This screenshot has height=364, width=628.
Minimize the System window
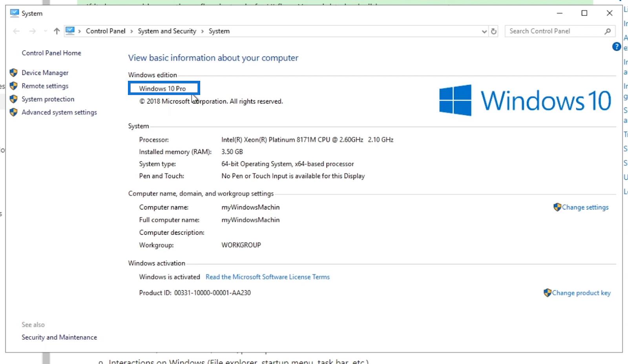[x=560, y=13]
